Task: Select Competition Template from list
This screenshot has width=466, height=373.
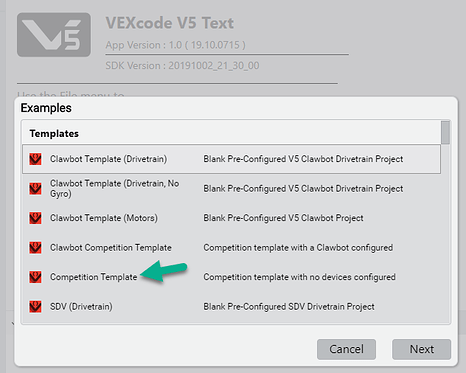Action: coord(231,277)
